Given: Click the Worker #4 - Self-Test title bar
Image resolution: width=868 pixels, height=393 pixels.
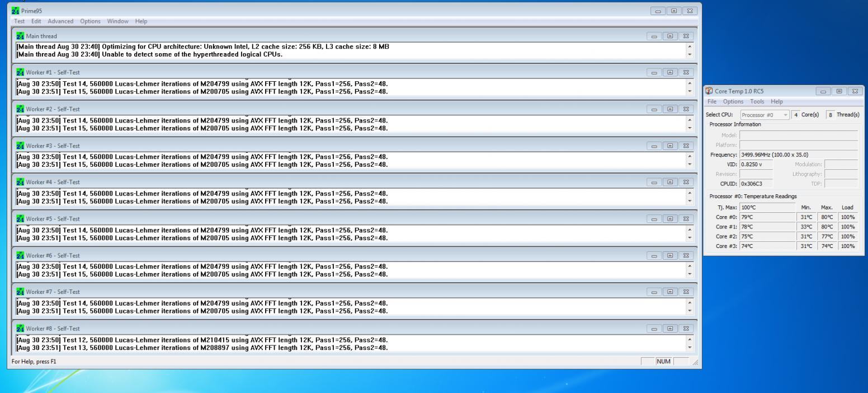Looking at the screenshot, I should pyautogui.click(x=356, y=182).
